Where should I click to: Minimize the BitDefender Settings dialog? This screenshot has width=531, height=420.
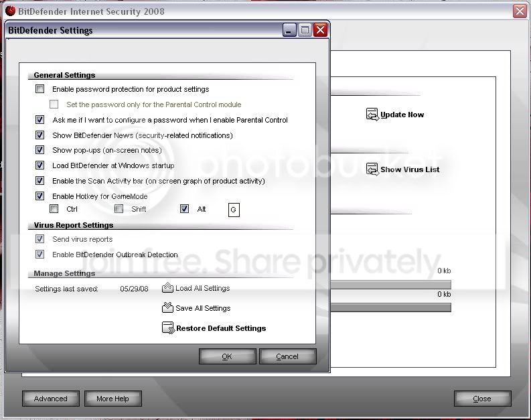coord(289,30)
